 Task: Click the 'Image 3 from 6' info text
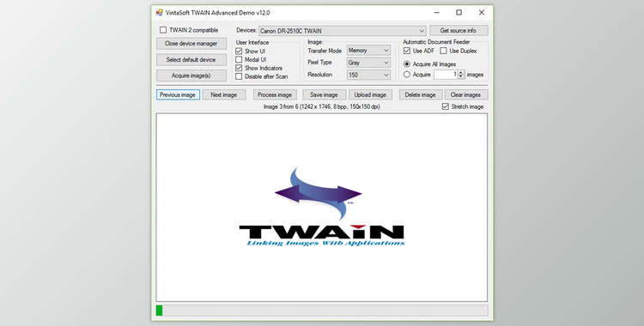[x=322, y=106]
